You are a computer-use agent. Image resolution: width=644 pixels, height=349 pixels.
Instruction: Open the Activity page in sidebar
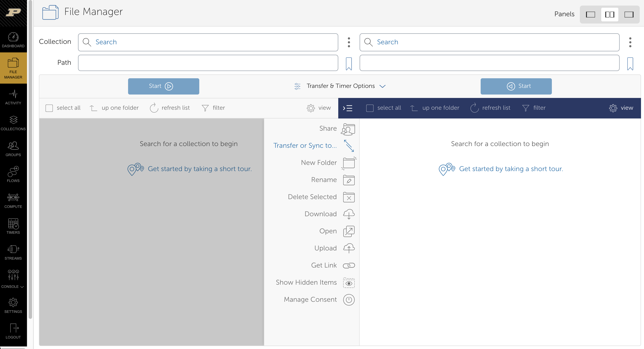click(13, 97)
